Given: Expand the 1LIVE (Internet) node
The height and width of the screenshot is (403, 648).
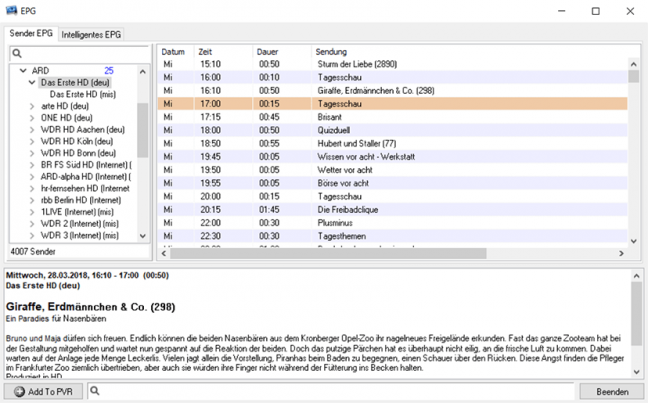Looking at the screenshot, I should pos(32,212).
